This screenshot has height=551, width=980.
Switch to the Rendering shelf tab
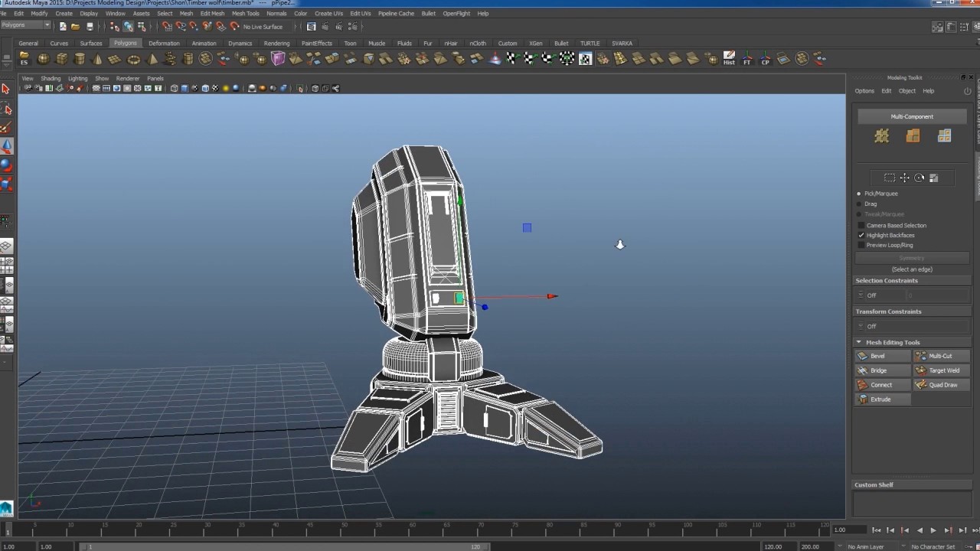click(x=276, y=43)
